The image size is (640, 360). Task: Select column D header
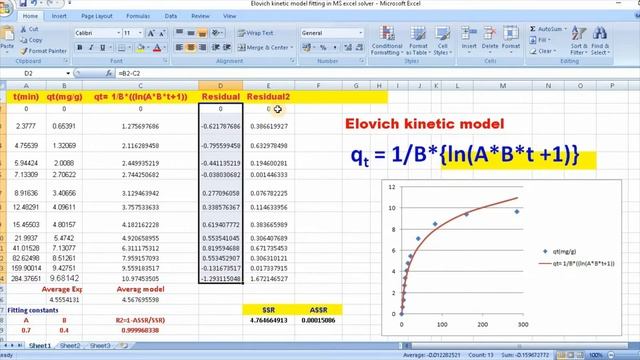coord(220,86)
